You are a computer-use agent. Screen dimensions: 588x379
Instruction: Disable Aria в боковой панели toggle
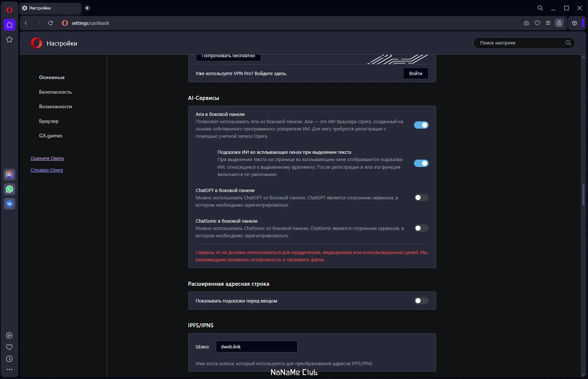point(421,125)
